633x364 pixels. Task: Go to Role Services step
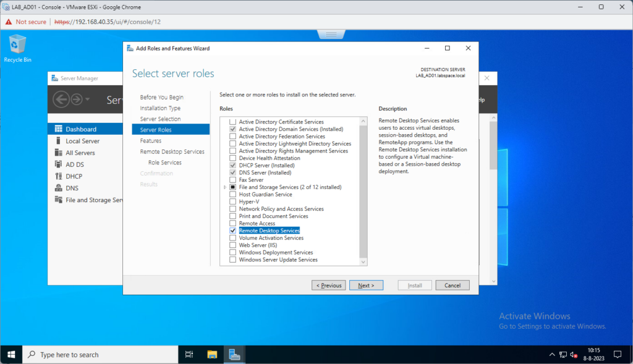point(164,163)
